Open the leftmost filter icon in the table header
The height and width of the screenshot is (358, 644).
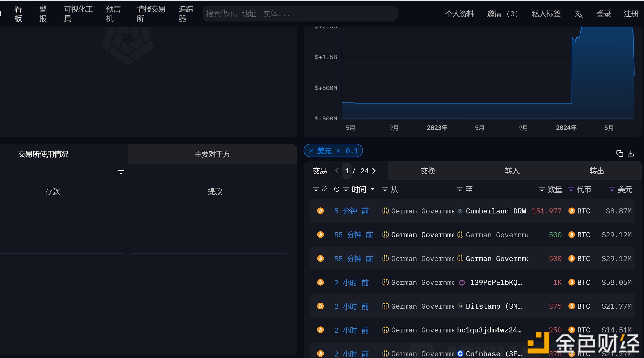[x=316, y=189]
